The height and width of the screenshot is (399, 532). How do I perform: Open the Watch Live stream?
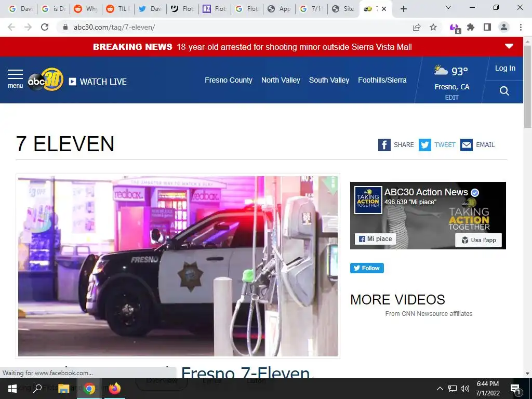(98, 82)
